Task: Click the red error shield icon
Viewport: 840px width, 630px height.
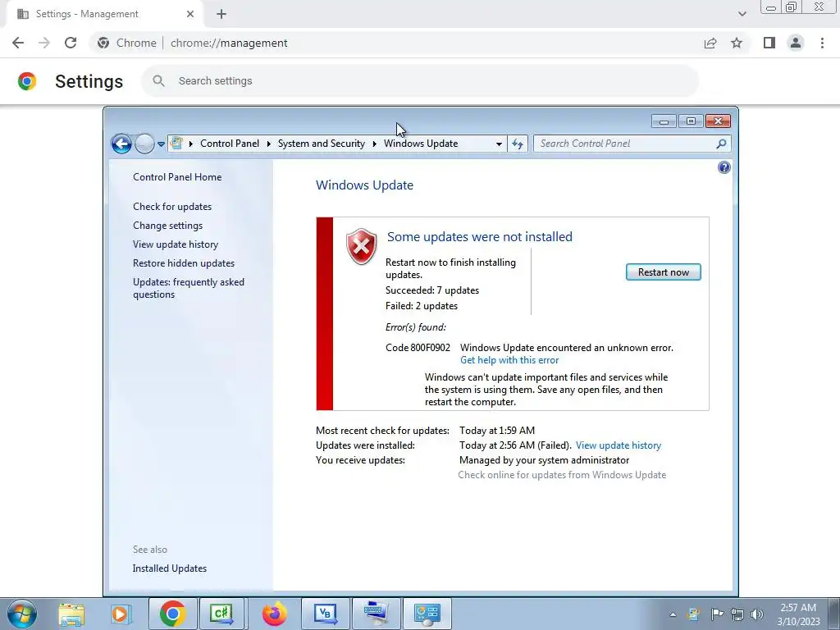Action: point(362,246)
